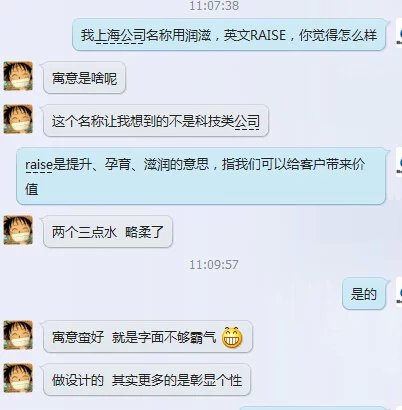Screen dimensions: 402x410
Task: Click avatar beside 两个三点水 略柔了
Action: [x=18, y=230]
